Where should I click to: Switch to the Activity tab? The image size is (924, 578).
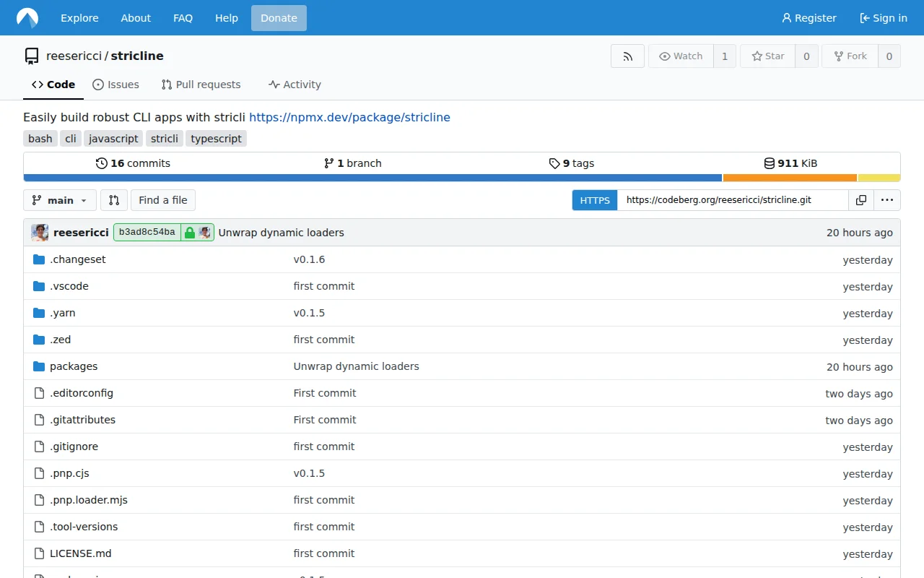click(x=295, y=85)
